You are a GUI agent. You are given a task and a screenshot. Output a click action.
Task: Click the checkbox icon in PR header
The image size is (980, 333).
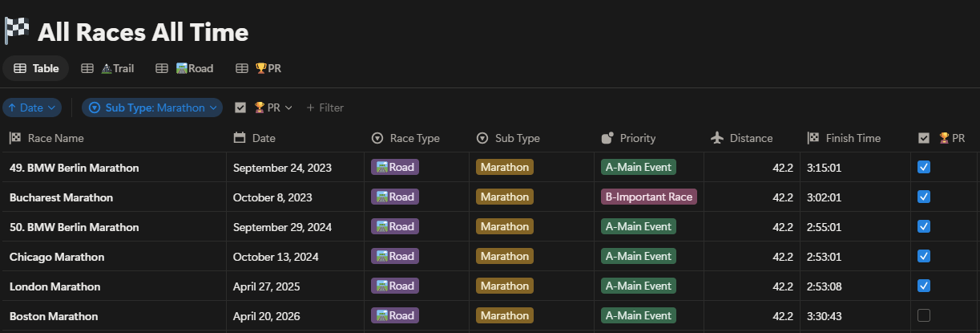coord(924,138)
